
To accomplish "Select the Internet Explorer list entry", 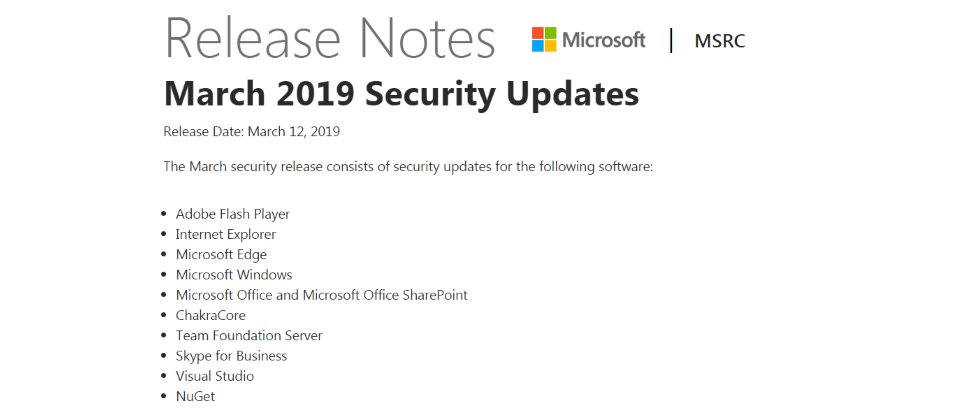I will coord(226,234).
